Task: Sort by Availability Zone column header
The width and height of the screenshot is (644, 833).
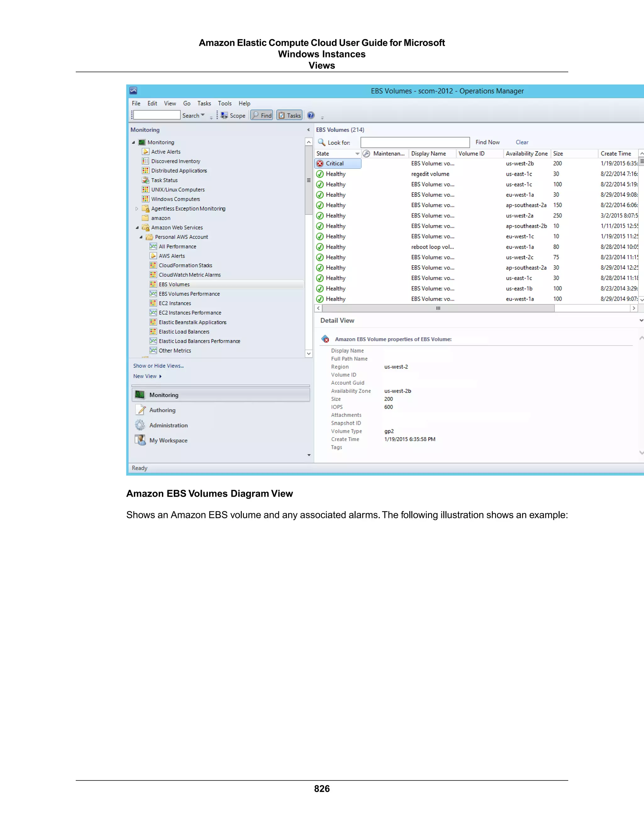Action: (x=527, y=153)
